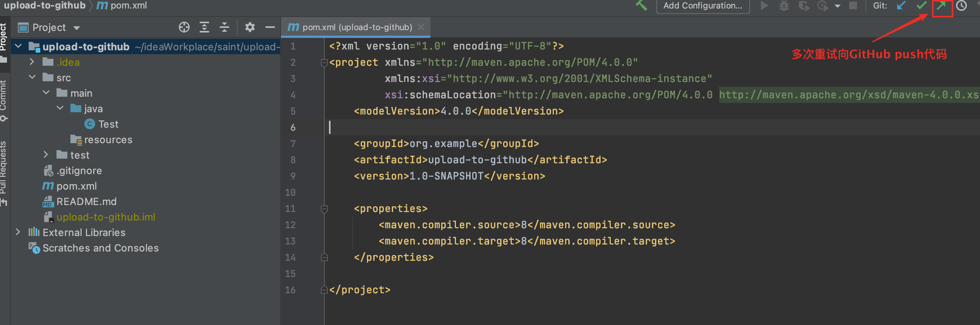The width and height of the screenshot is (980, 325).
Task: Select the resources folder
Action: click(101, 140)
